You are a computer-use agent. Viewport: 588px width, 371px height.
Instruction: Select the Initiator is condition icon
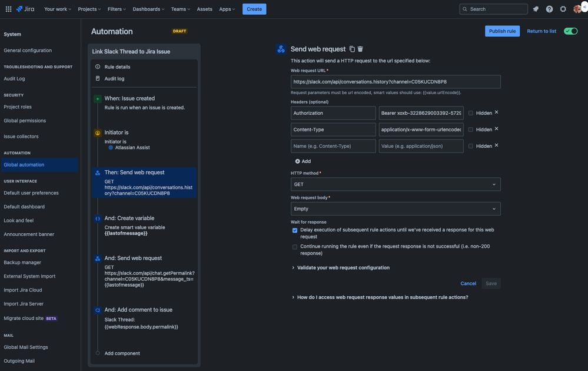coord(98,133)
